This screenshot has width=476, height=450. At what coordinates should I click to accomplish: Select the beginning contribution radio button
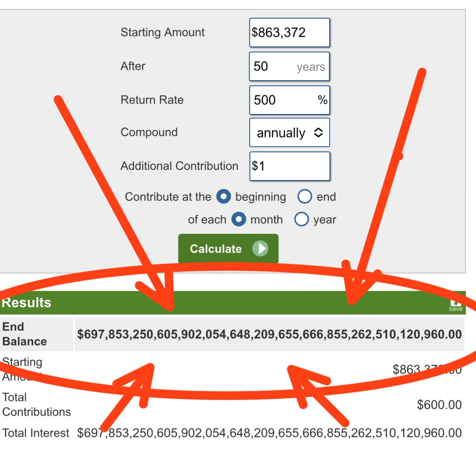point(223,196)
